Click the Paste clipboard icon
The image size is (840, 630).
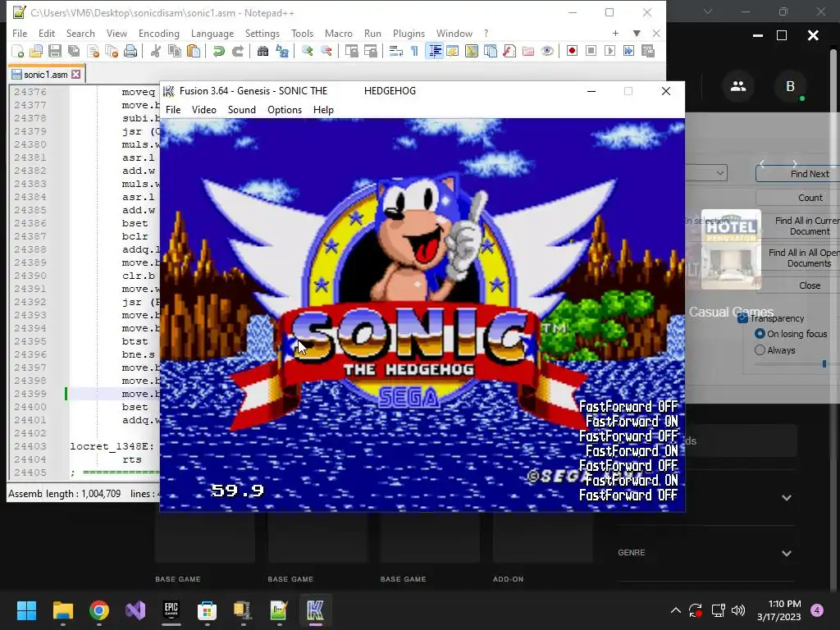[194, 51]
